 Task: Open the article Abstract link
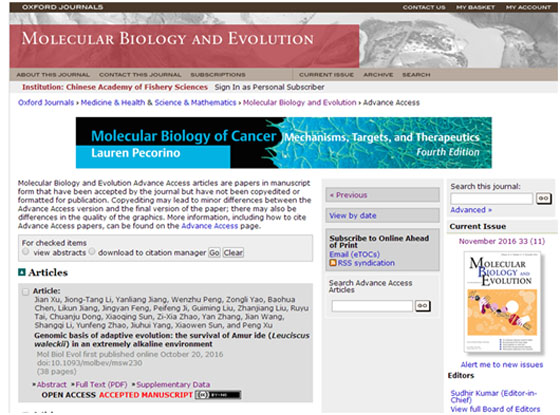(51, 384)
